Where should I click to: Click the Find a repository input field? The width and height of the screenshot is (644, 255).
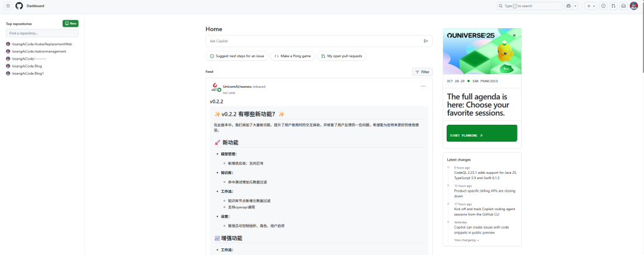click(42, 33)
